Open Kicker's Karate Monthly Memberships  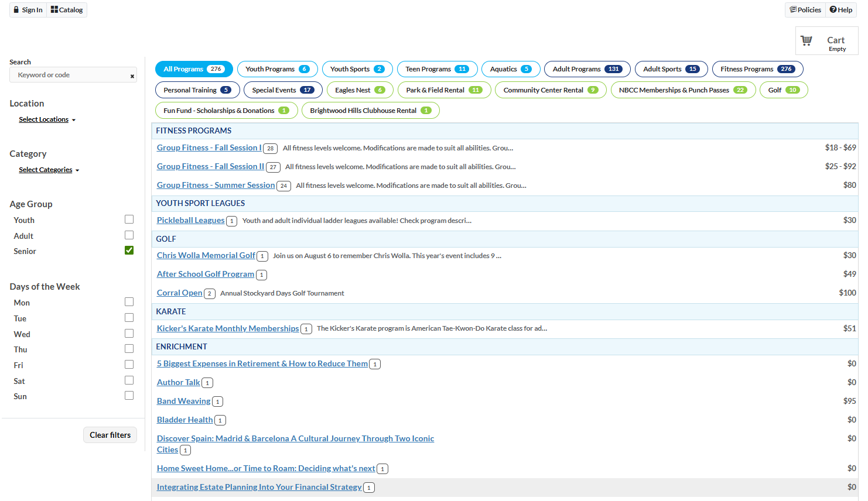tap(228, 328)
